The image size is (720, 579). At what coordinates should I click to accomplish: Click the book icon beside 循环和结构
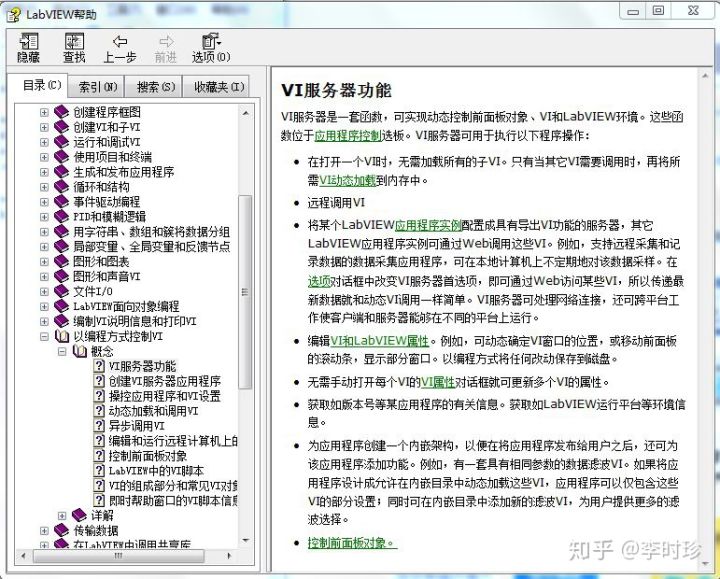pyautogui.click(x=62, y=187)
